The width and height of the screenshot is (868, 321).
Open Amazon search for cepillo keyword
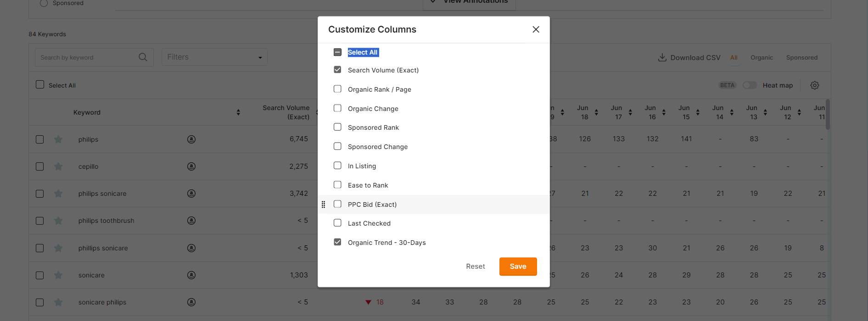tap(191, 166)
